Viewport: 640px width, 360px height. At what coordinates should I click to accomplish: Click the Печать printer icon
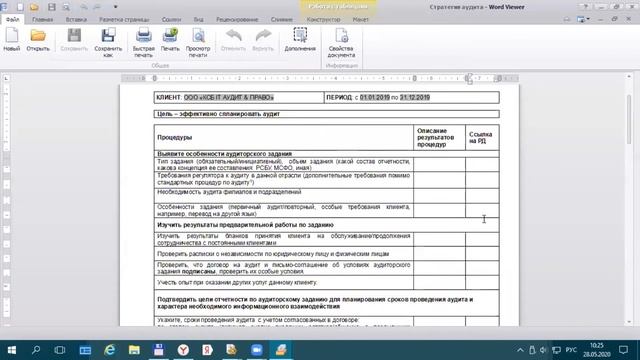(x=170, y=36)
